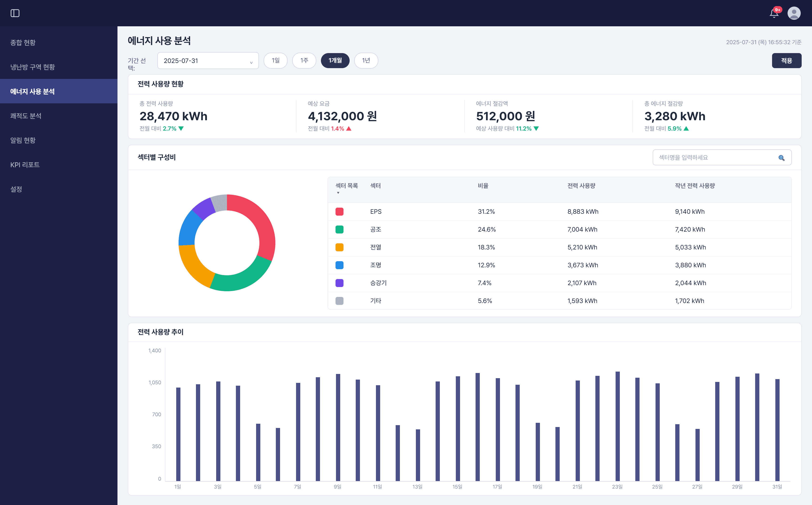Click the green down arrow under 총 전력 사용량

pyautogui.click(x=181, y=128)
